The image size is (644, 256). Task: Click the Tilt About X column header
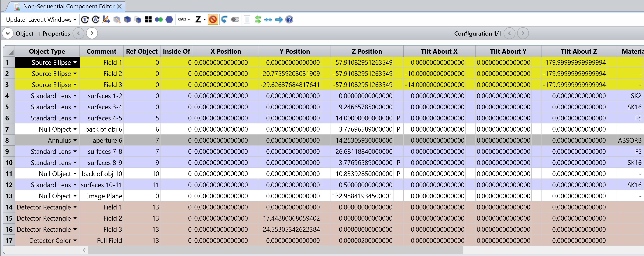pos(439,51)
